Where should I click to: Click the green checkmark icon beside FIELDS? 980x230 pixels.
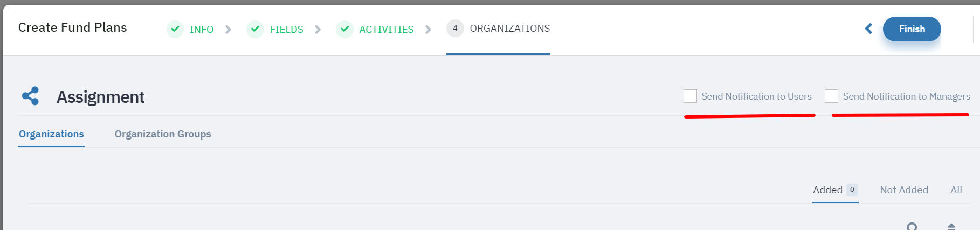[255, 29]
